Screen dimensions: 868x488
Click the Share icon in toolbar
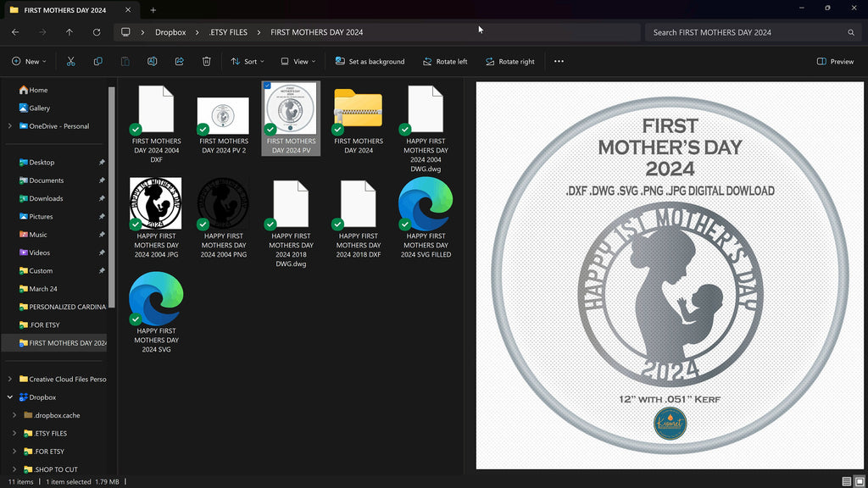tap(180, 61)
